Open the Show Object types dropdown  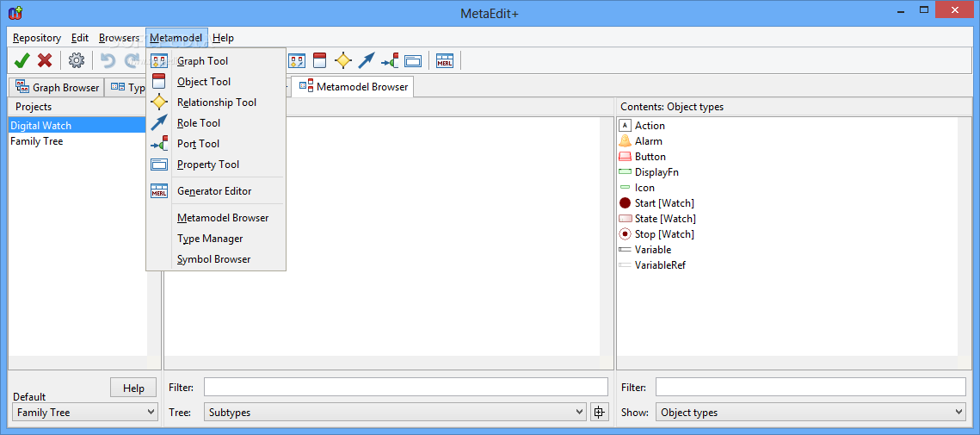[811, 413]
